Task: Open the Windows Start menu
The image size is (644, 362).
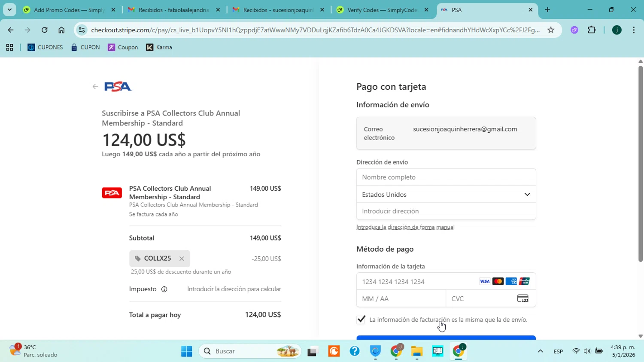Action: 187,351
